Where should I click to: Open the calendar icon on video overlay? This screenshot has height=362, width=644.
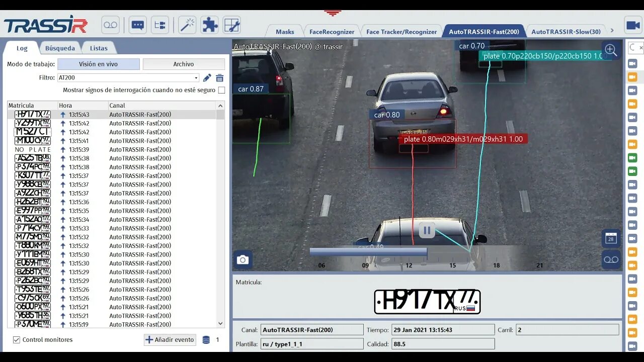pyautogui.click(x=611, y=238)
